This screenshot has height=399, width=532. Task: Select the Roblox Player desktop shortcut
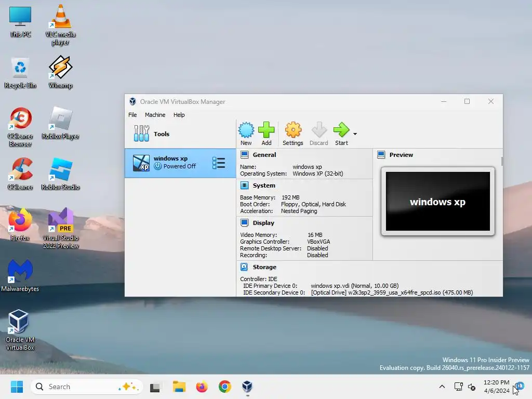tap(60, 123)
